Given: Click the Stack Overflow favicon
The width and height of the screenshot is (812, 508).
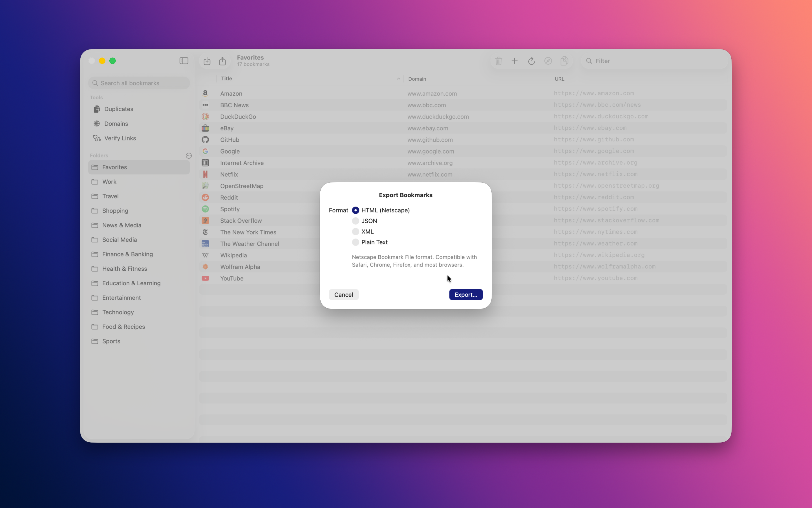Looking at the screenshot, I should click(x=205, y=220).
